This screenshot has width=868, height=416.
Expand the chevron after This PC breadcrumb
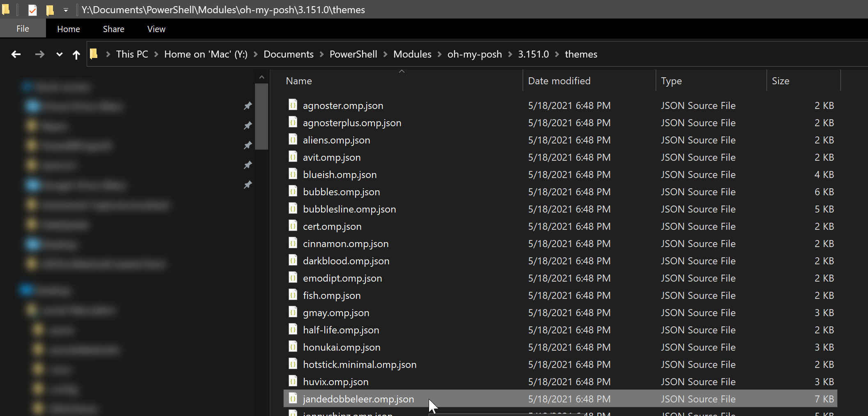156,54
